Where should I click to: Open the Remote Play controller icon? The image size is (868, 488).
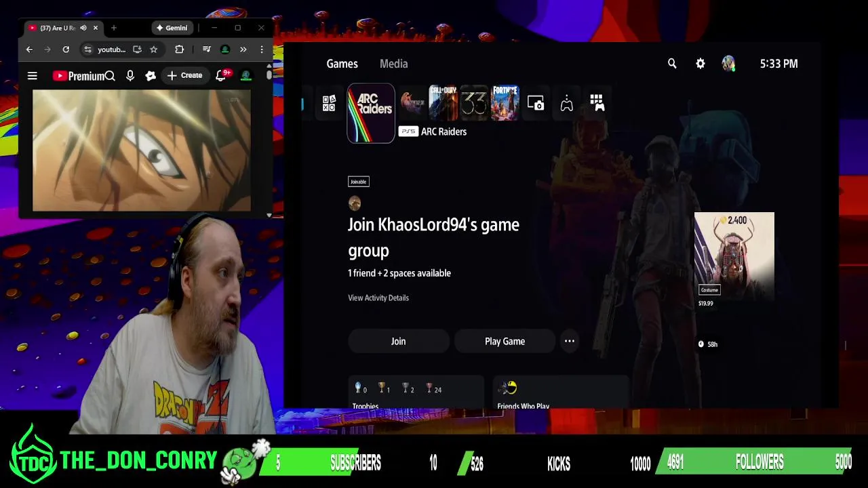tap(567, 104)
